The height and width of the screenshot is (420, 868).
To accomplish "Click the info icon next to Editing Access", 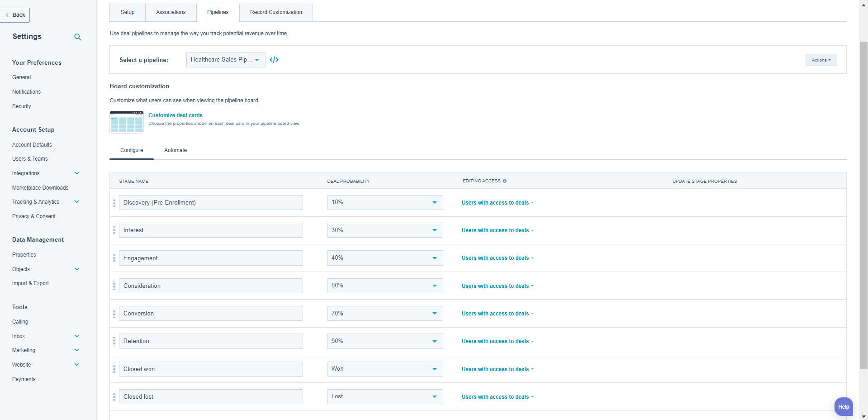I will point(505,181).
